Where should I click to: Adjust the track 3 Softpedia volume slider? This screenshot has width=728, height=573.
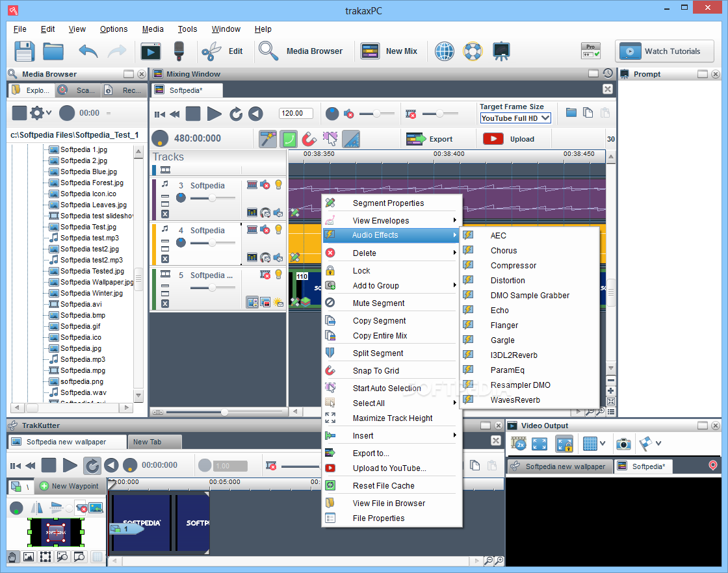[213, 198]
